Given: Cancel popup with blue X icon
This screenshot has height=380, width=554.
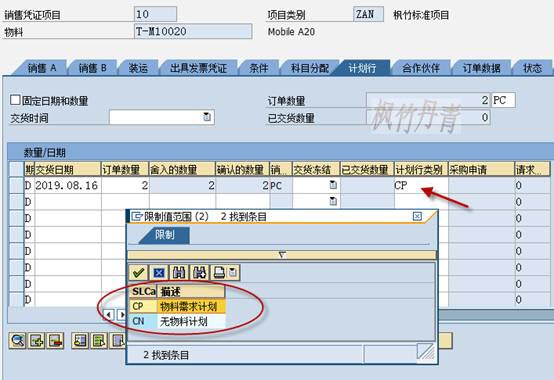Looking at the screenshot, I should click(159, 272).
